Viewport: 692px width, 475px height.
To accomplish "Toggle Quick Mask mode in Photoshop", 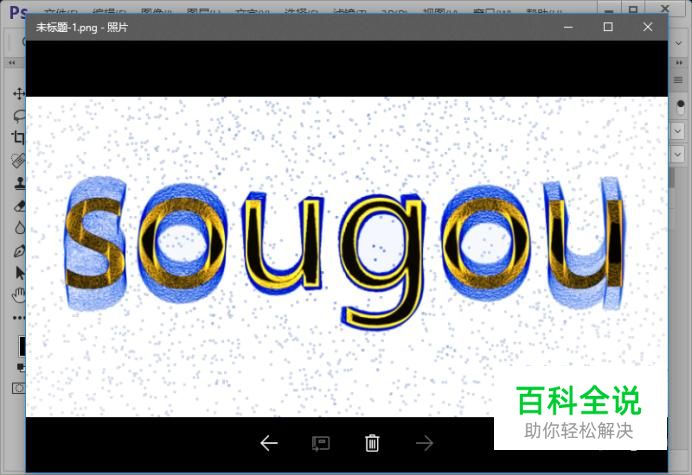I will click(x=19, y=388).
